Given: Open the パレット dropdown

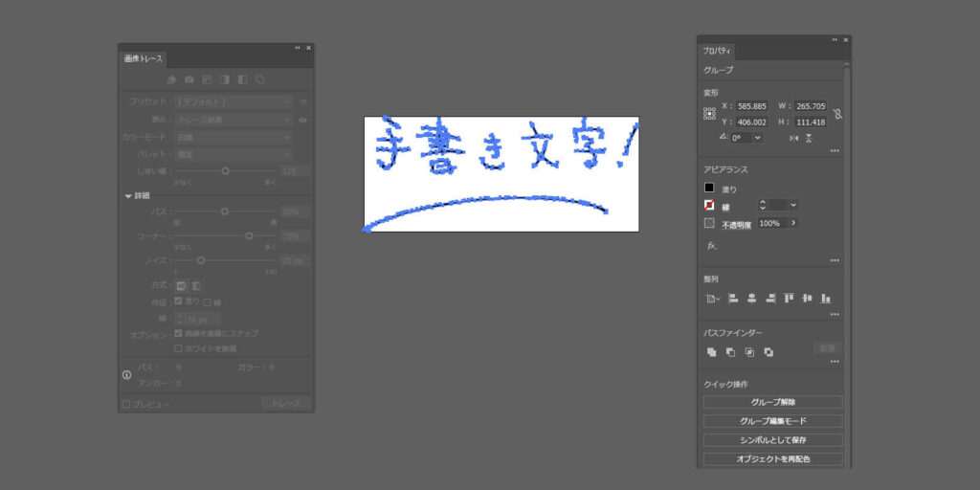Looking at the screenshot, I should click(x=234, y=154).
